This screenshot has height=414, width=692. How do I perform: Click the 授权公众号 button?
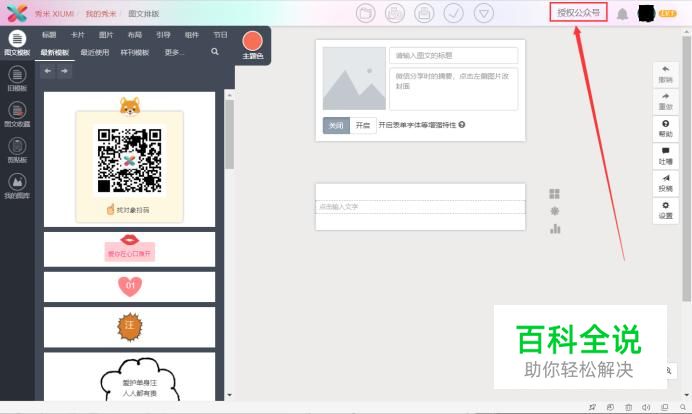tap(578, 12)
